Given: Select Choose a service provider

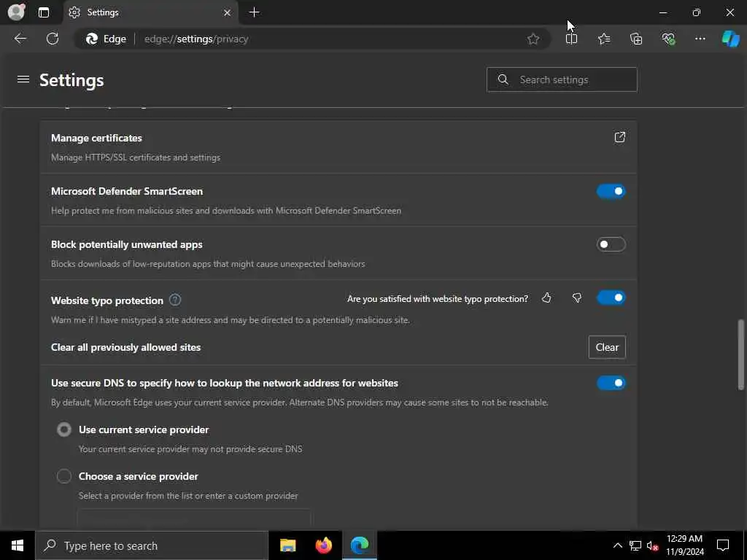Looking at the screenshot, I should [64, 476].
